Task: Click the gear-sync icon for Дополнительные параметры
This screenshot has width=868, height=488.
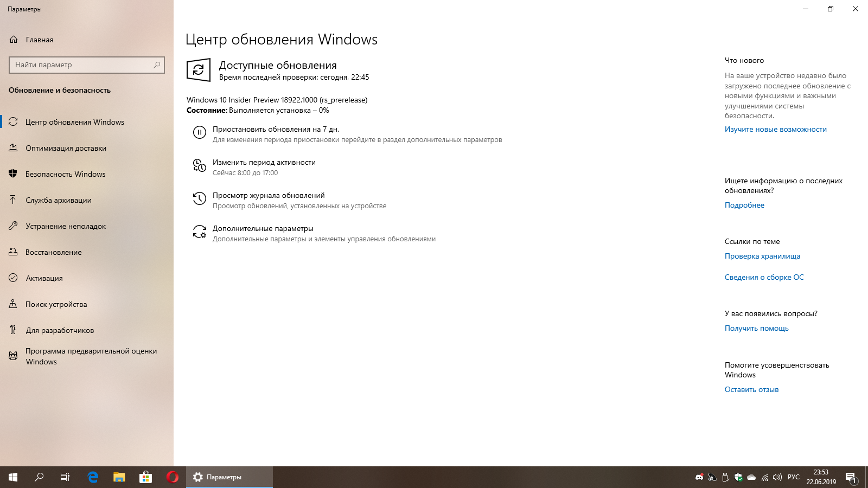Action: pyautogui.click(x=200, y=232)
